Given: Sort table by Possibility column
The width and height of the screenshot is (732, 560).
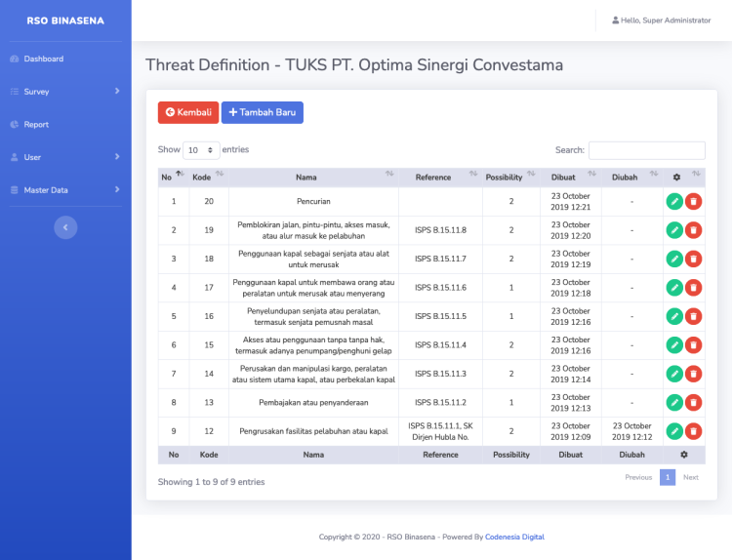Looking at the screenshot, I should tap(511, 178).
